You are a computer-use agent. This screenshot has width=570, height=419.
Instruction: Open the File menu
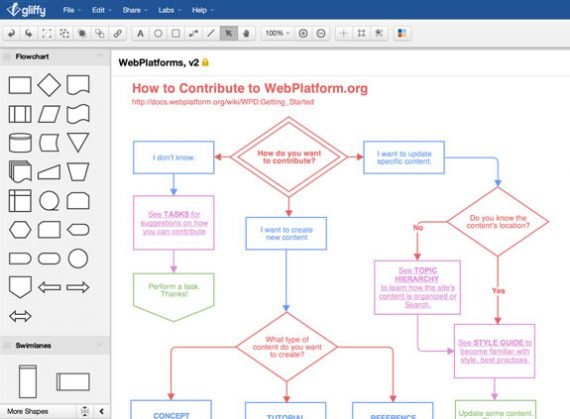[x=72, y=10]
